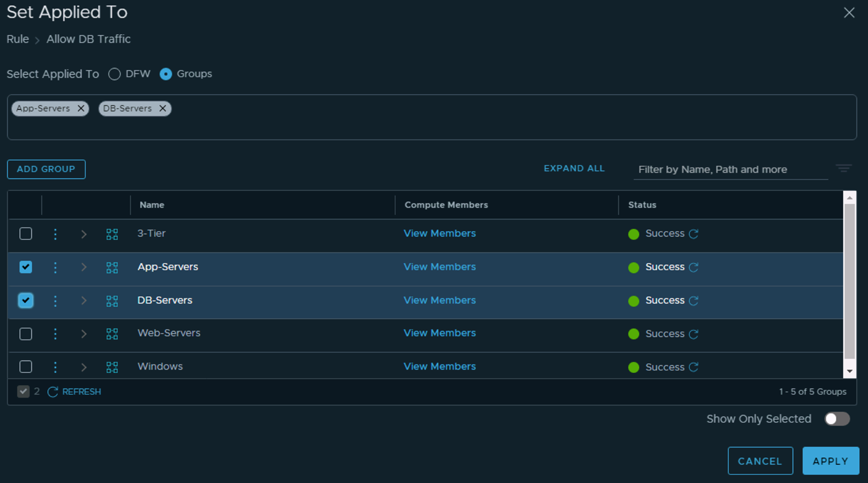Check the 3-Tier group checkbox
This screenshot has height=483, width=868.
coord(26,234)
